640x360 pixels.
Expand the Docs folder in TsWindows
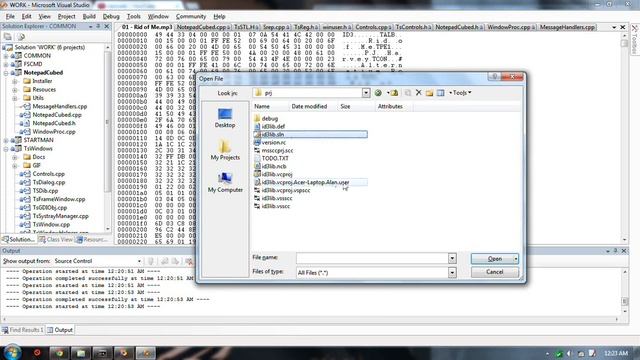pos(15,157)
